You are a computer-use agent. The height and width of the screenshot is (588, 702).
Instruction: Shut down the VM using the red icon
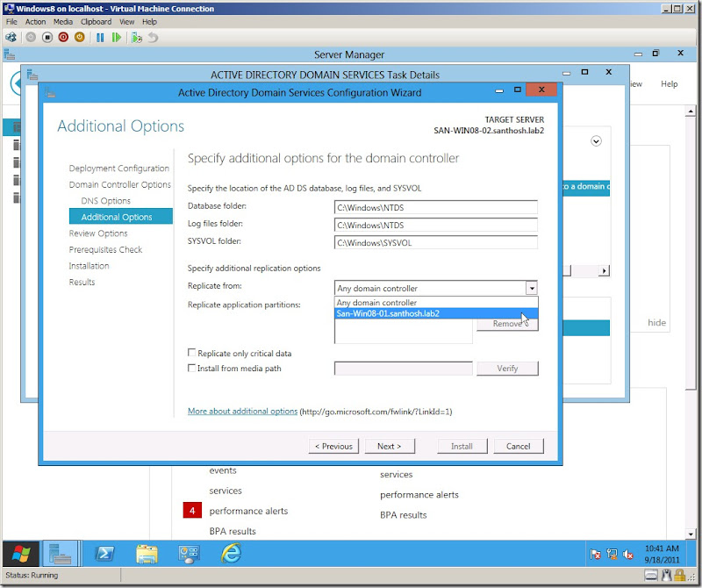(x=63, y=37)
